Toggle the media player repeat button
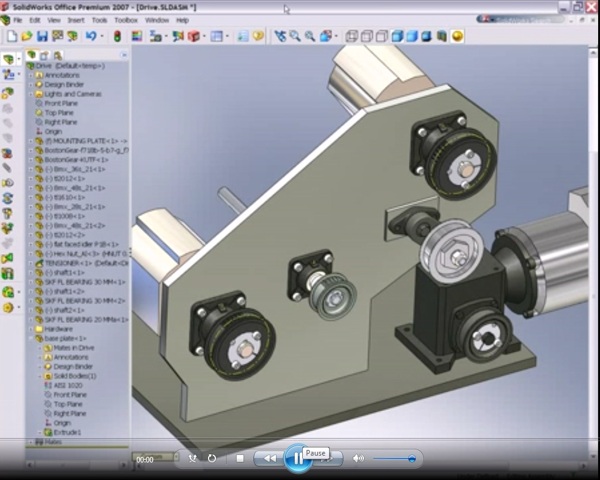The width and height of the screenshot is (600, 480). pyautogui.click(x=212, y=458)
